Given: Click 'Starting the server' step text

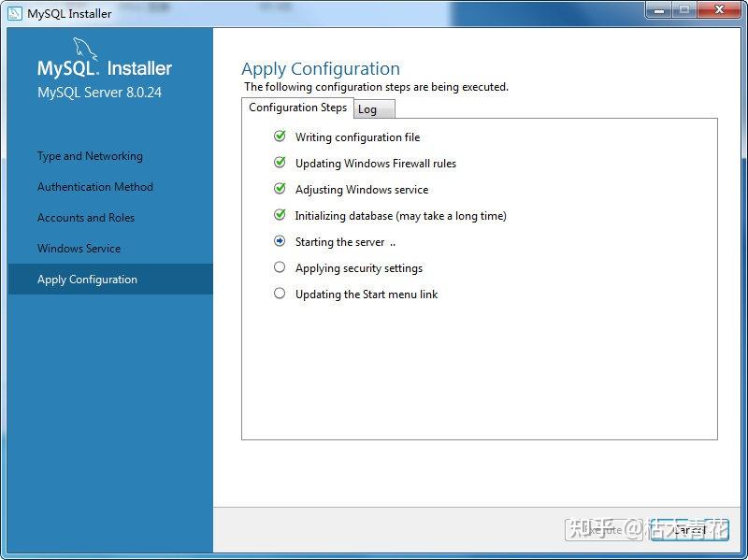Looking at the screenshot, I should point(340,242).
